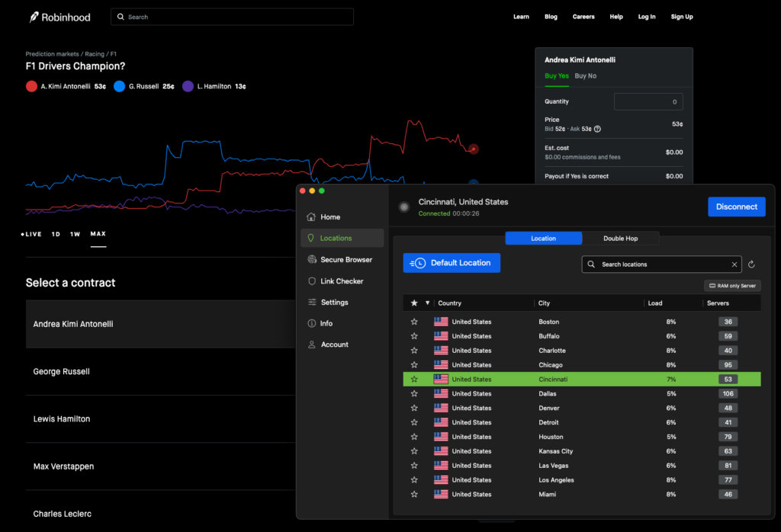Clear the Search locations field
This screenshot has height=532, width=781.
pos(734,264)
